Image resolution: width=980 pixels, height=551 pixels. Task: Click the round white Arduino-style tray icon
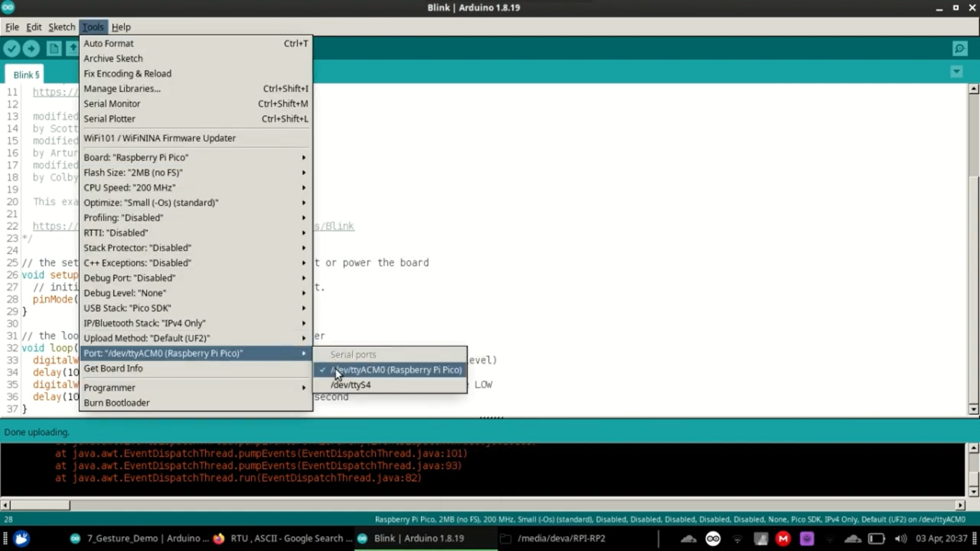point(712,539)
